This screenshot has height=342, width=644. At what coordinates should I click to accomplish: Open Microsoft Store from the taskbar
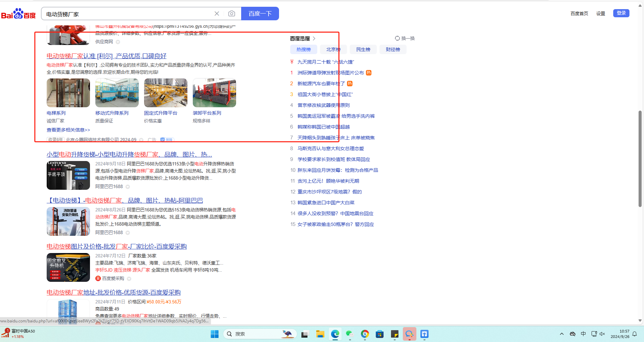pos(379,334)
